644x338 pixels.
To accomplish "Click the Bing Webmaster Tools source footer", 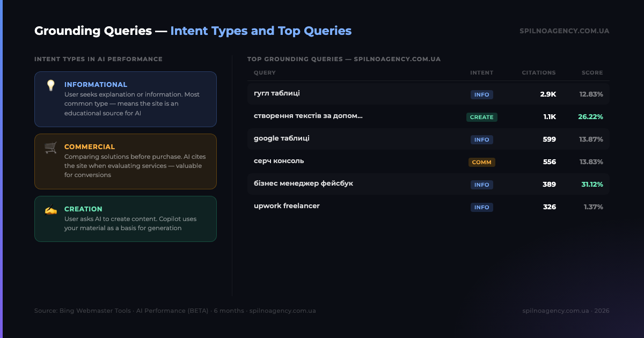I will point(175,311).
